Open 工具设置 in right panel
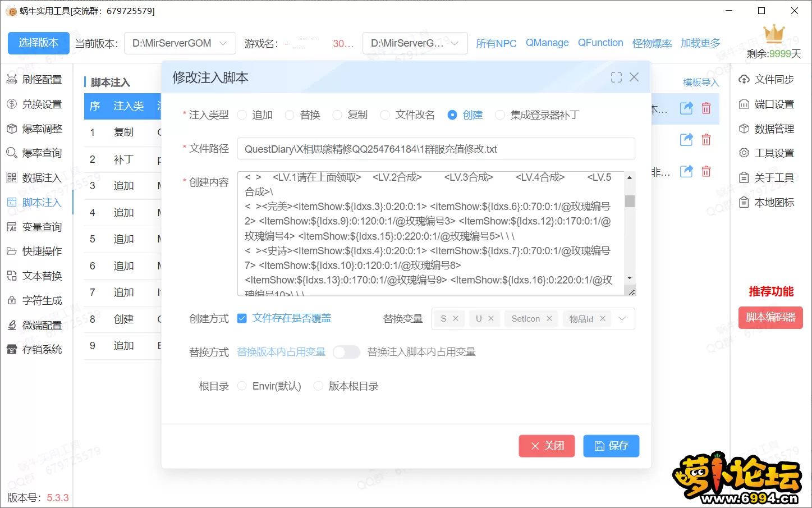Viewport: 812px width, 508px height. [x=767, y=153]
